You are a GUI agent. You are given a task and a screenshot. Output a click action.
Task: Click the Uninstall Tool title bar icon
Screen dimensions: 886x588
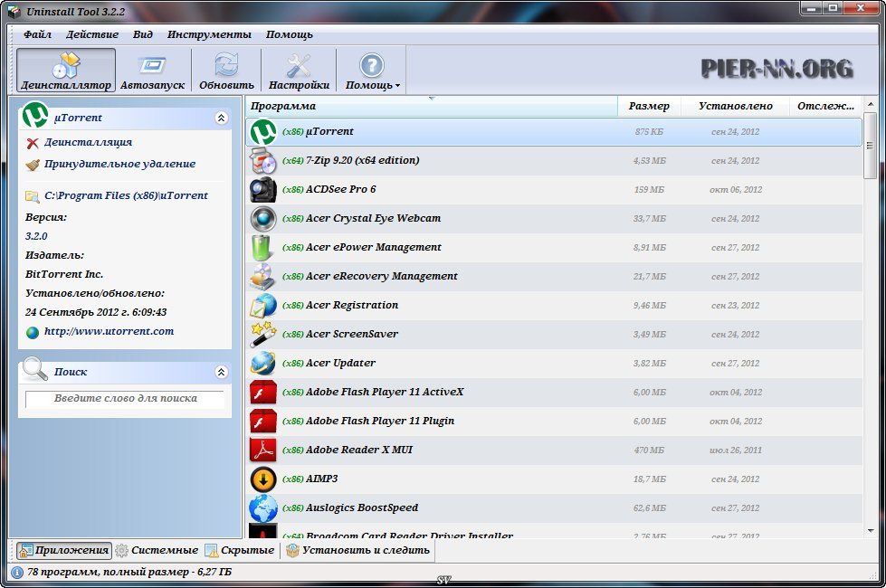point(14,11)
